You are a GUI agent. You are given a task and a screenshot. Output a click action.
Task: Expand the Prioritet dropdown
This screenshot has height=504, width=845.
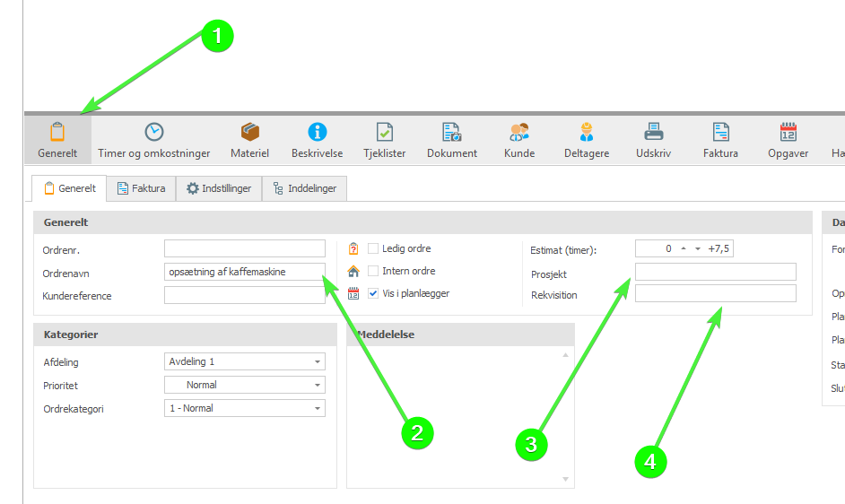[x=318, y=385]
